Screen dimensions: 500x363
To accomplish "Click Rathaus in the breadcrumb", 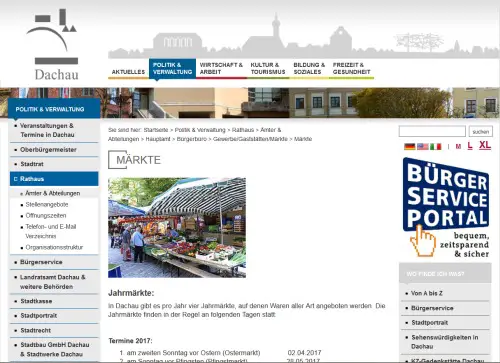I will point(243,130).
